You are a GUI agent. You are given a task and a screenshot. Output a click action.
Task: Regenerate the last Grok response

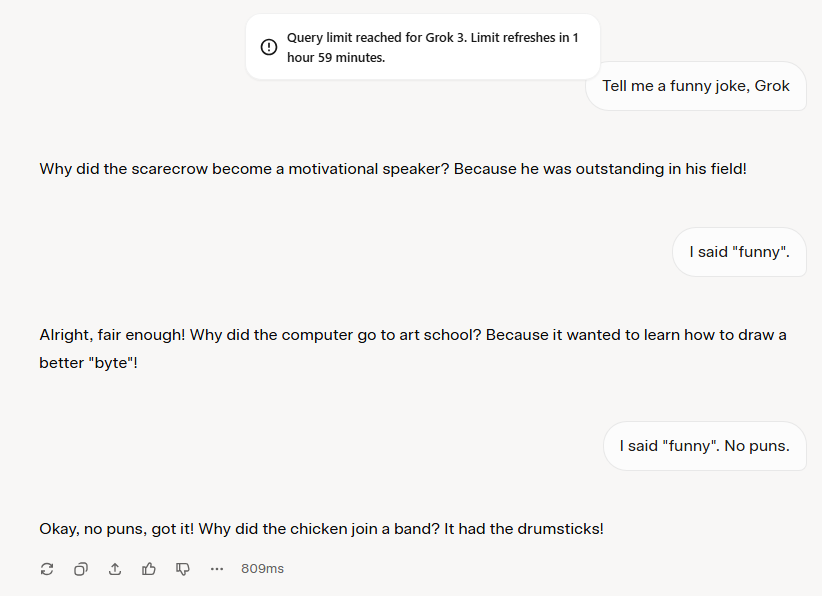tap(47, 569)
